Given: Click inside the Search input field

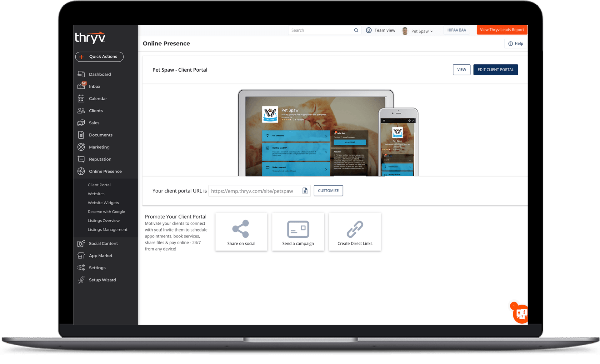Looking at the screenshot, I should click(x=320, y=30).
